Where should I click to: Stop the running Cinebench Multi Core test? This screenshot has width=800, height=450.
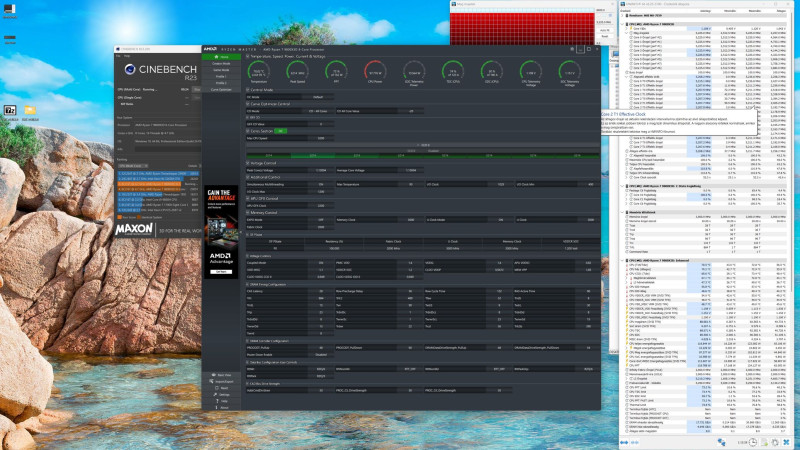(x=197, y=89)
